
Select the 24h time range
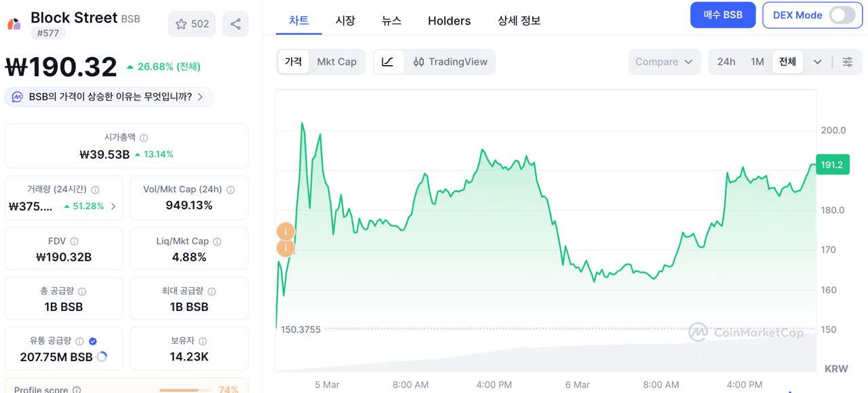tap(726, 62)
